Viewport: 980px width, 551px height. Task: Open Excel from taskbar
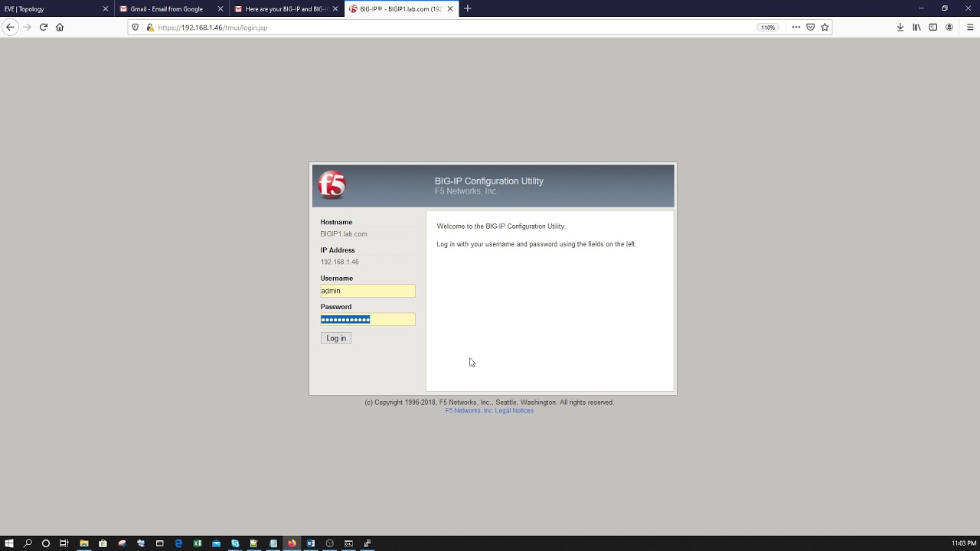coord(198,543)
